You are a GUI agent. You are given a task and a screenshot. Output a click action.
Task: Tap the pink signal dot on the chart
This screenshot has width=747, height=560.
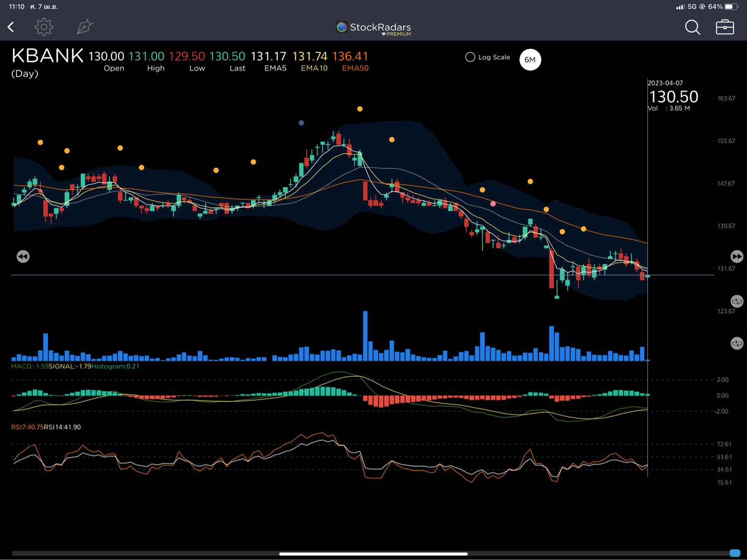point(493,204)
